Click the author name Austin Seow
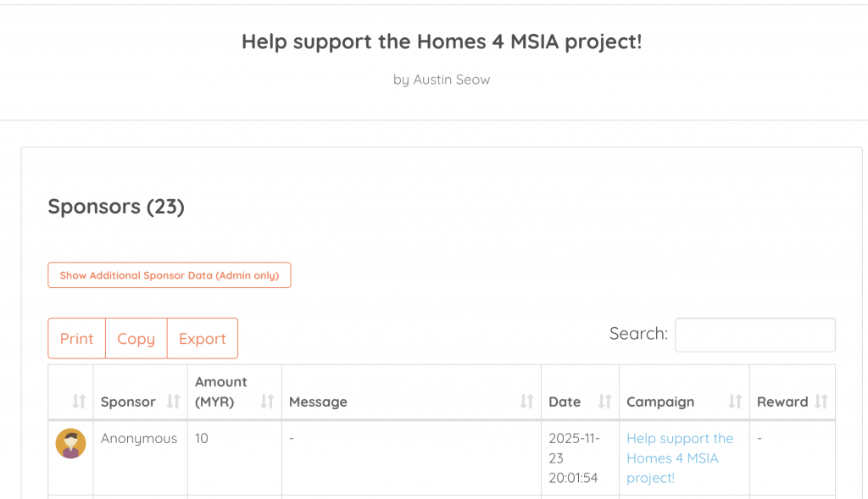The width and height of the screenshot is (868, 499). [451, 80]
